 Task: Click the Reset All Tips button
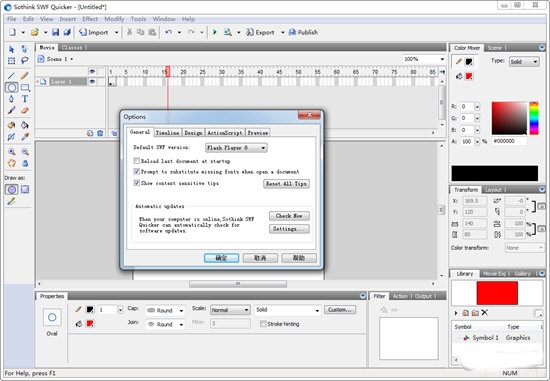pyautogui.click(x=286, y=183)
